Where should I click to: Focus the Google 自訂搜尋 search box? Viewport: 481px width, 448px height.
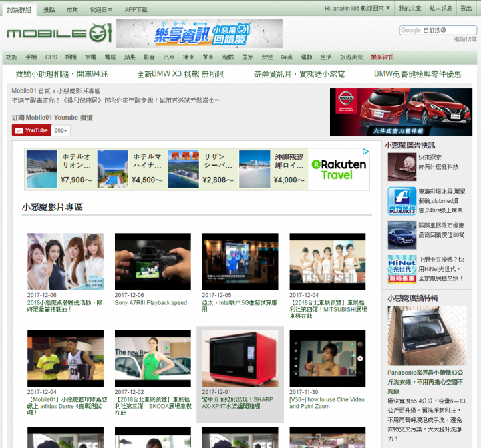[x=438, y=30]
